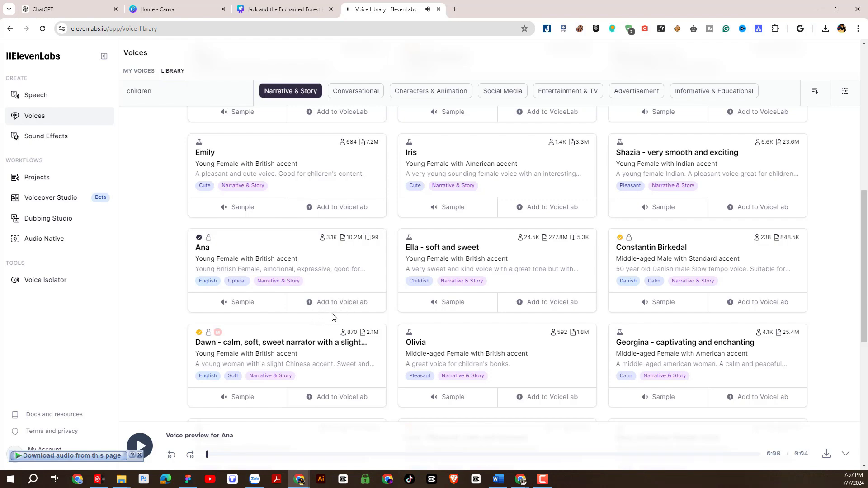Play Sample for Iris voice
The image size is (868, 488).
448,207
